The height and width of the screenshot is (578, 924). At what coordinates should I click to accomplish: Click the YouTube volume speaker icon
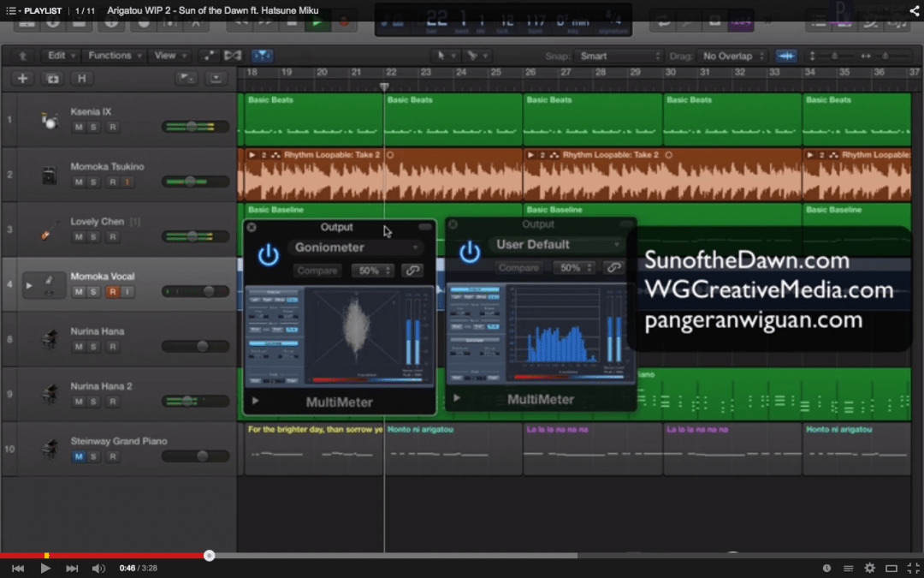[x=98, y=569]
